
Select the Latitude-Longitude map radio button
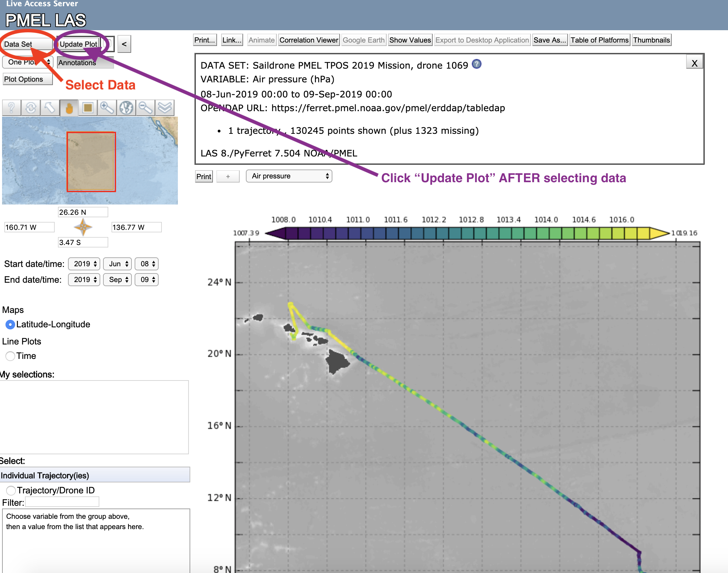(x=10, y=324)
